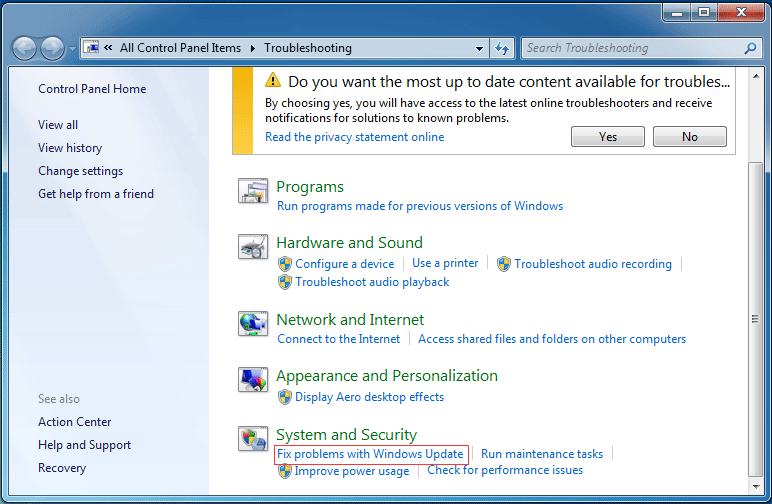Open Help and Support
The image size is (772, 504).
(x=84, y=445)
